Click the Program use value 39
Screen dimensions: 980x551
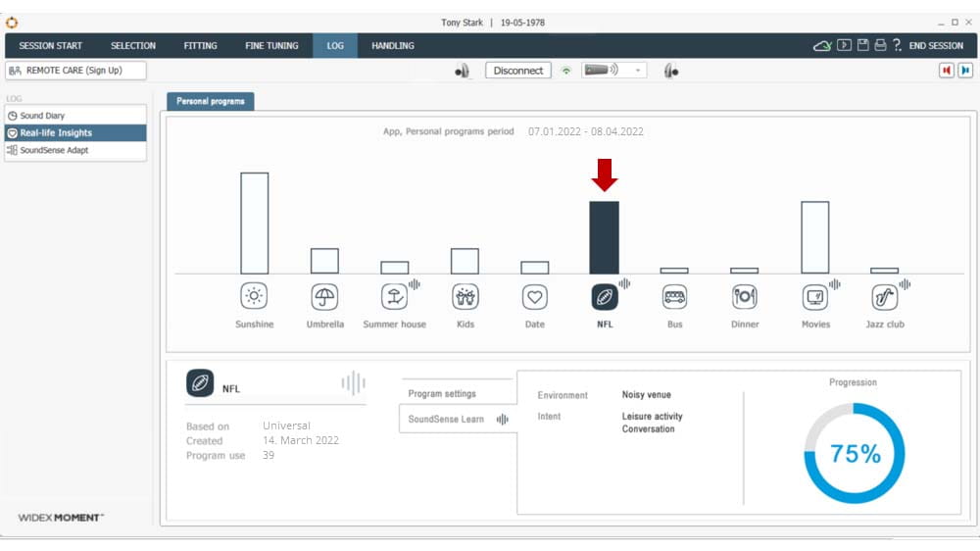click(269, 455)
